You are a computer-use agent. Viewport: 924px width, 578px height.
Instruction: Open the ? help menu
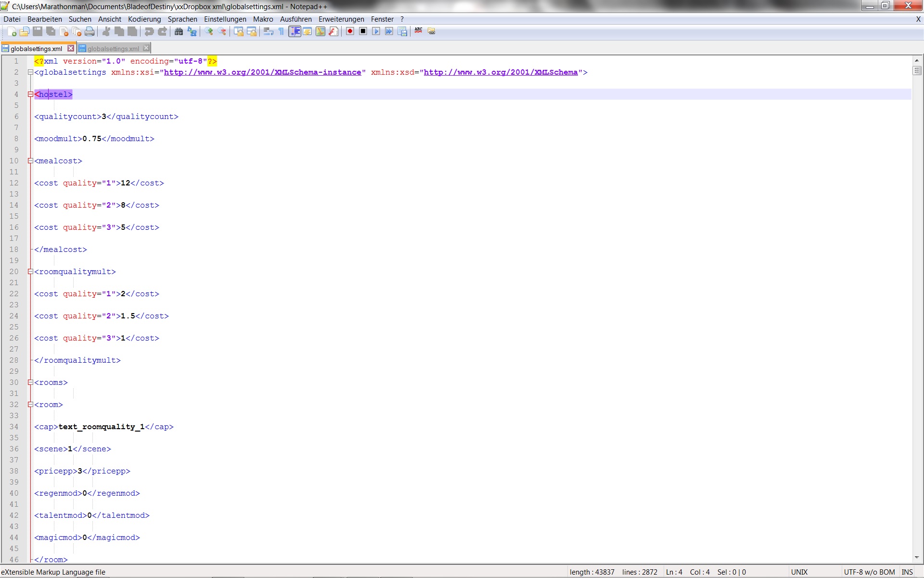[402, 19]
